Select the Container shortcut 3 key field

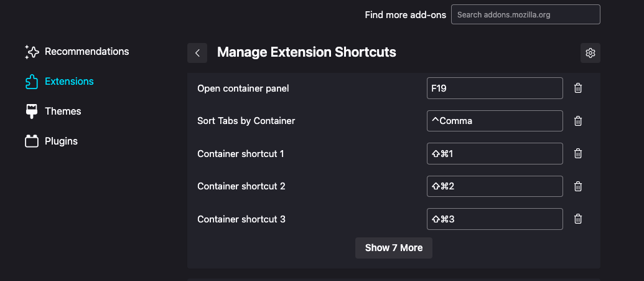495,219
